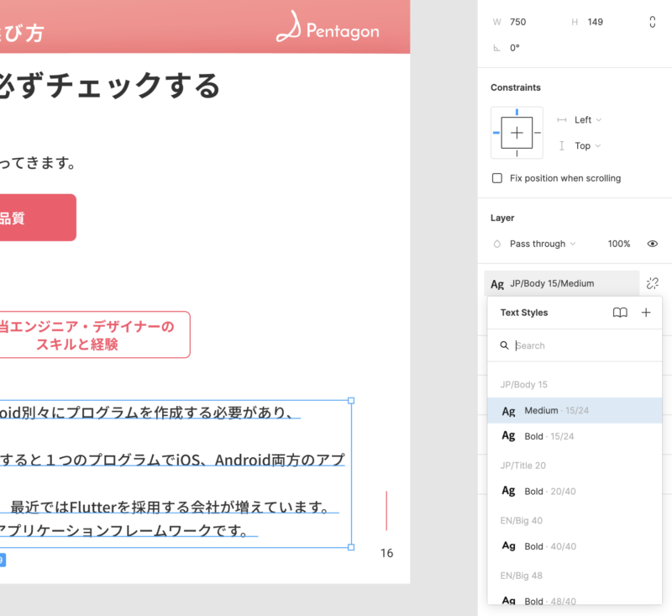Toggle layer visibility eye icon
The image size is (672, 616).
point(653,244)
